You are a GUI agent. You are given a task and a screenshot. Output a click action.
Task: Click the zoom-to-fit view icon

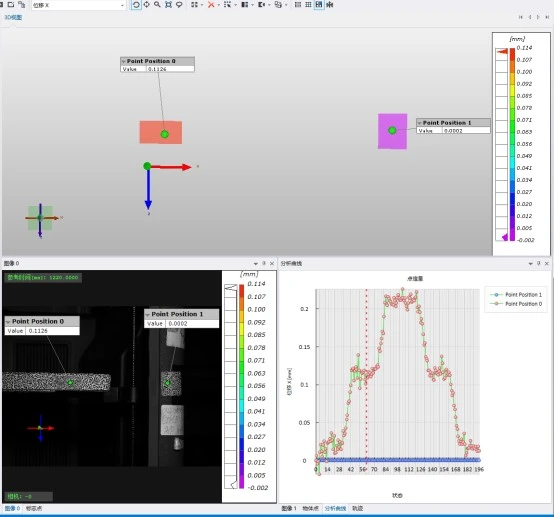(168, 5)
